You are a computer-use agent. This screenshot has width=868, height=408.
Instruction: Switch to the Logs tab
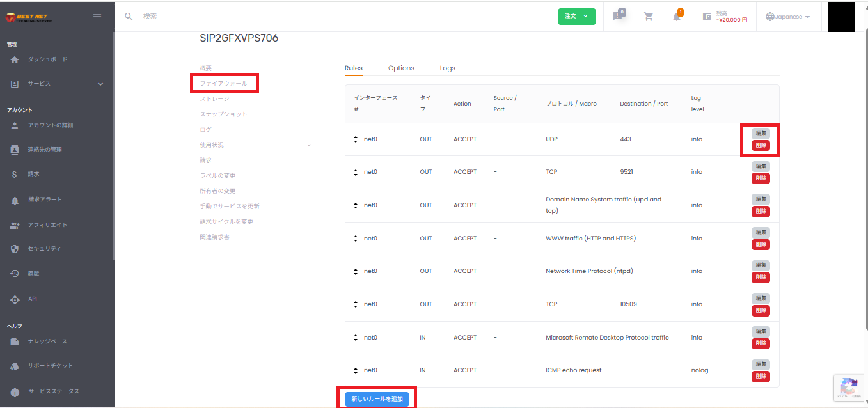[x=447, y=68]
